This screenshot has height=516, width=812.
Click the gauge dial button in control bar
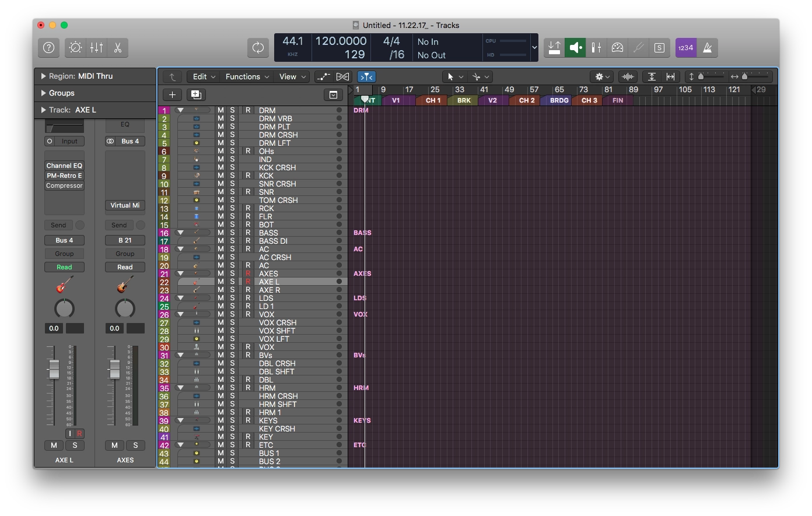coord(617,48)
